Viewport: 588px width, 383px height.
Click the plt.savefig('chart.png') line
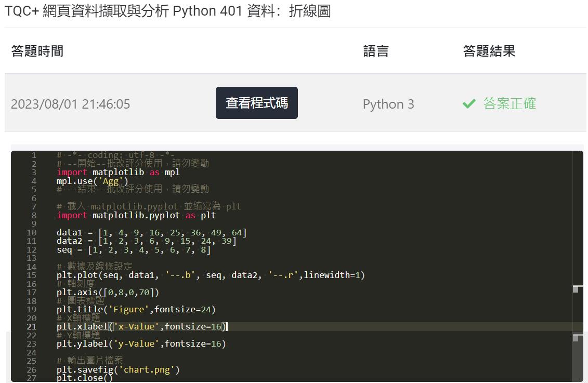pyautogui.click(x=117, y=369)
